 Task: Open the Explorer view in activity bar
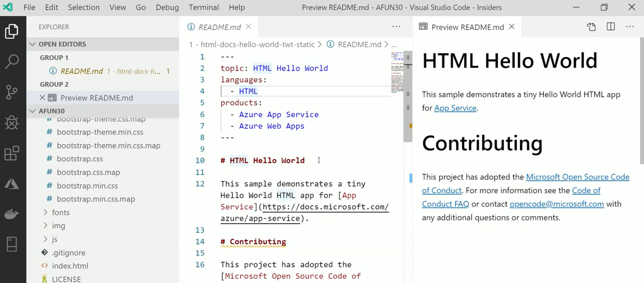(x=11, y=32)
